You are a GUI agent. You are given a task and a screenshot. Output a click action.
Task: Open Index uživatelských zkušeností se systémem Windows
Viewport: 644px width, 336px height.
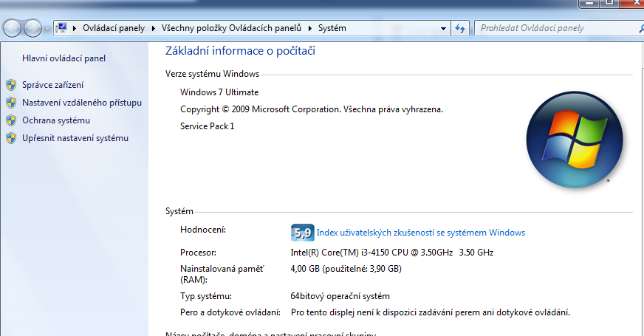420,233
